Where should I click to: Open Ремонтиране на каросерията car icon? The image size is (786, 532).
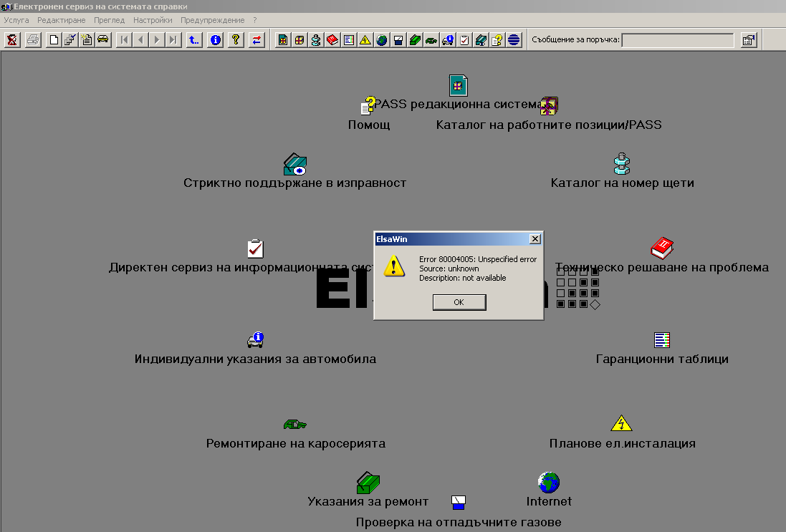tap(294, 424)
